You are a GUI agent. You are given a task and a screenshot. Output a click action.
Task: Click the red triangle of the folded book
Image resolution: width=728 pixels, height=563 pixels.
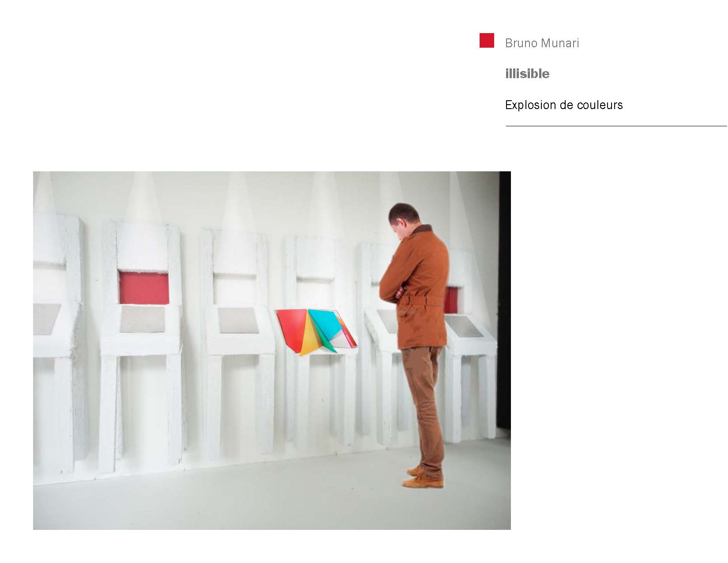[290, 328]
